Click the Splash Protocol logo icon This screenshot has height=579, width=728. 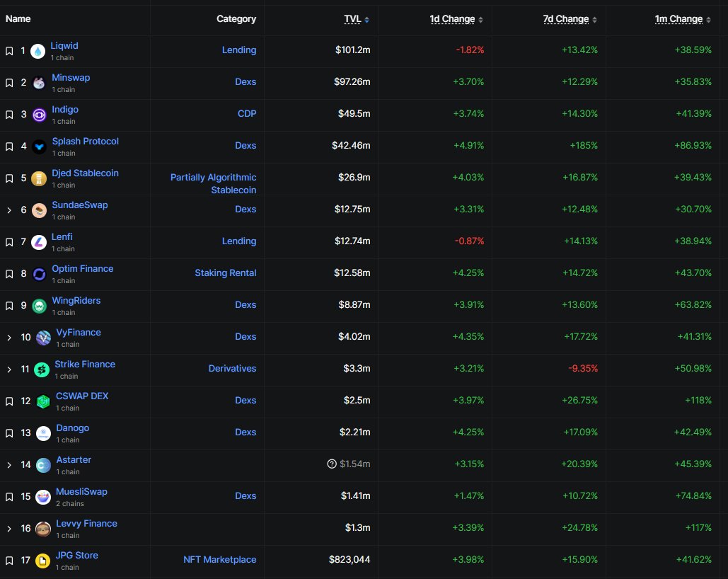[x=40, y=147]
